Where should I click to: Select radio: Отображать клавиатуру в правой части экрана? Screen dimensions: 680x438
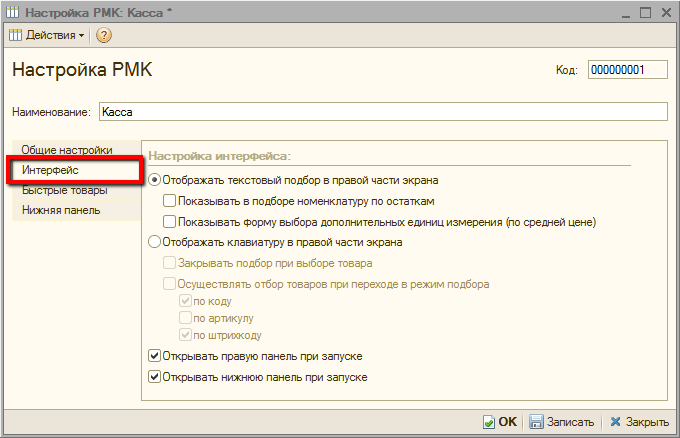(x=154, y=242)
